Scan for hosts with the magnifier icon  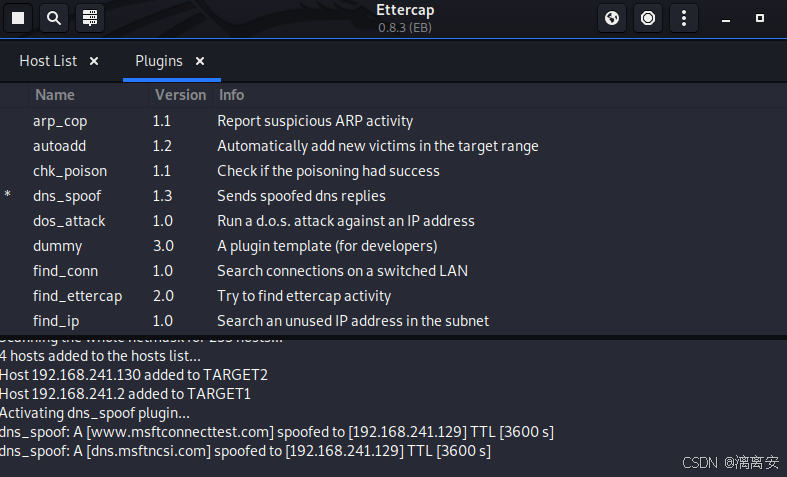pyautogui.click(x=54, y=19)
